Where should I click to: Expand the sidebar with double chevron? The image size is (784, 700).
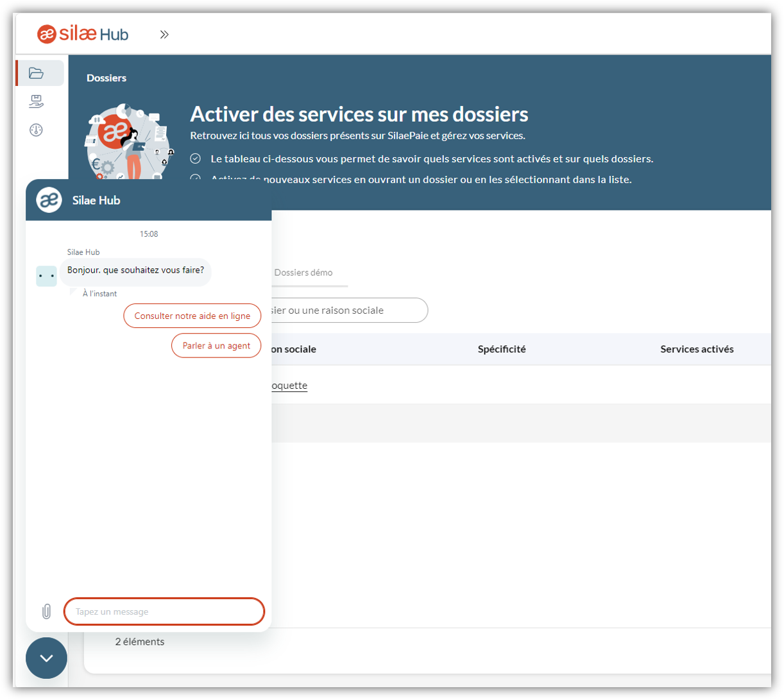(x=164, y=35)
